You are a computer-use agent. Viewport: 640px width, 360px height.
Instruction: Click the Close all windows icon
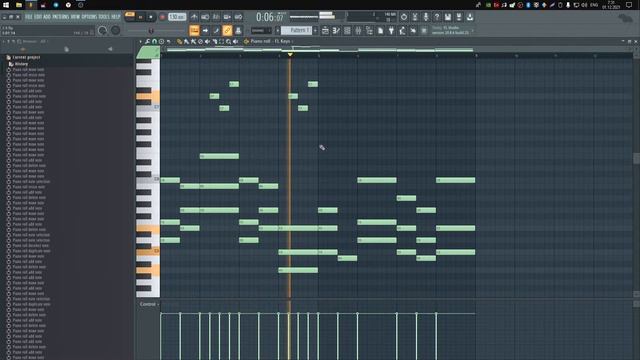pos(413,31)
